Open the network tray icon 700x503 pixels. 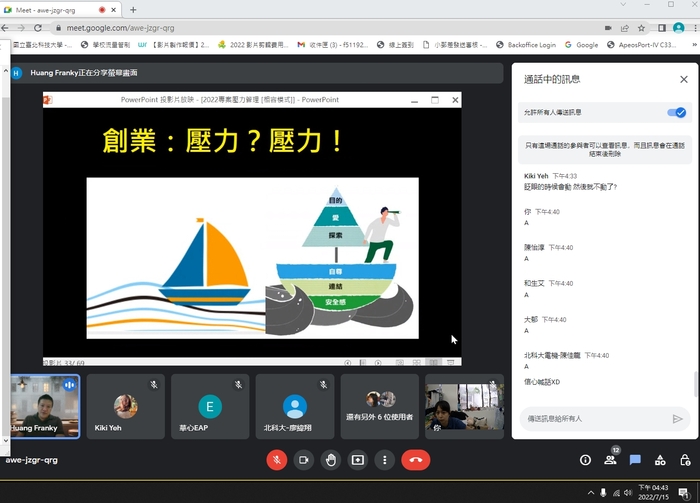[x=616, y=493]
